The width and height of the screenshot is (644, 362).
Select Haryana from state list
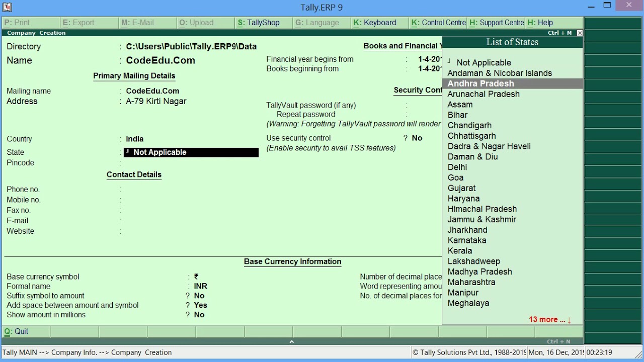pyautogui.click(x=463, y=199)
